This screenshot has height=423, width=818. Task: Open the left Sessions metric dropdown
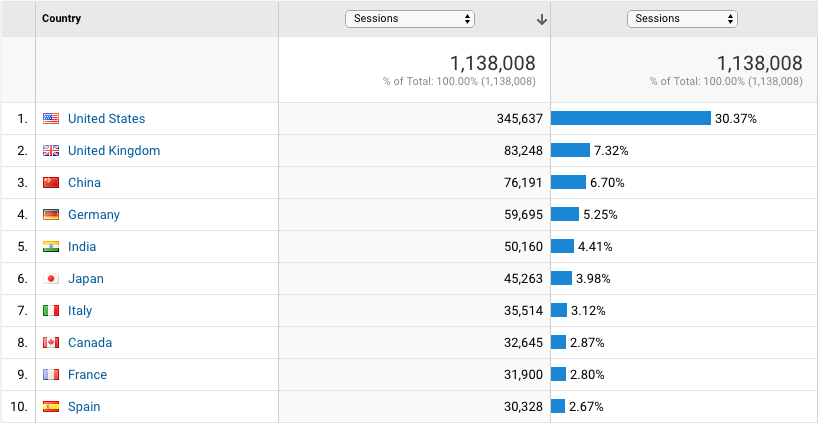(x=410, y=19)
